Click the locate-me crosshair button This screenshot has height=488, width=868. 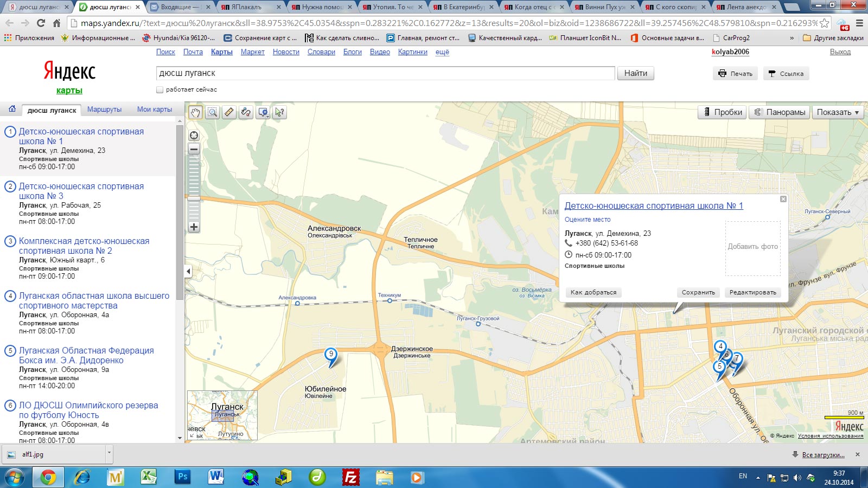[x=194, y=136]
